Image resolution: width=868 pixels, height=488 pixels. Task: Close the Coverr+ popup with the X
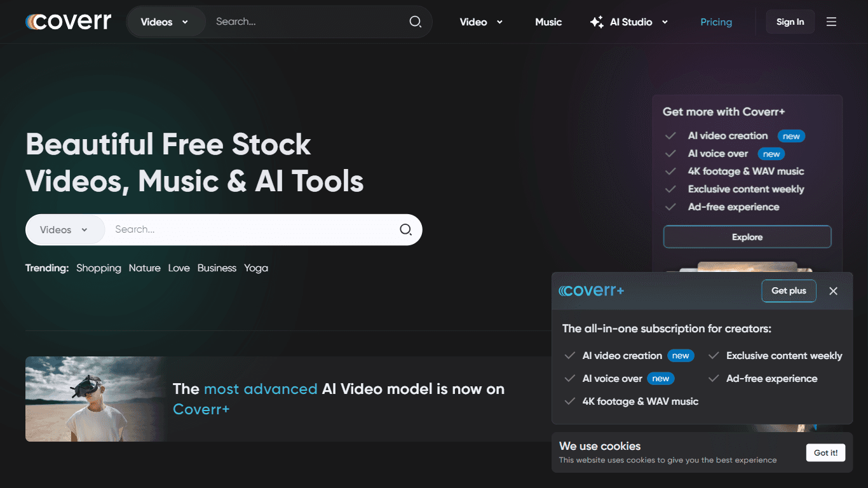pos(834,291)
